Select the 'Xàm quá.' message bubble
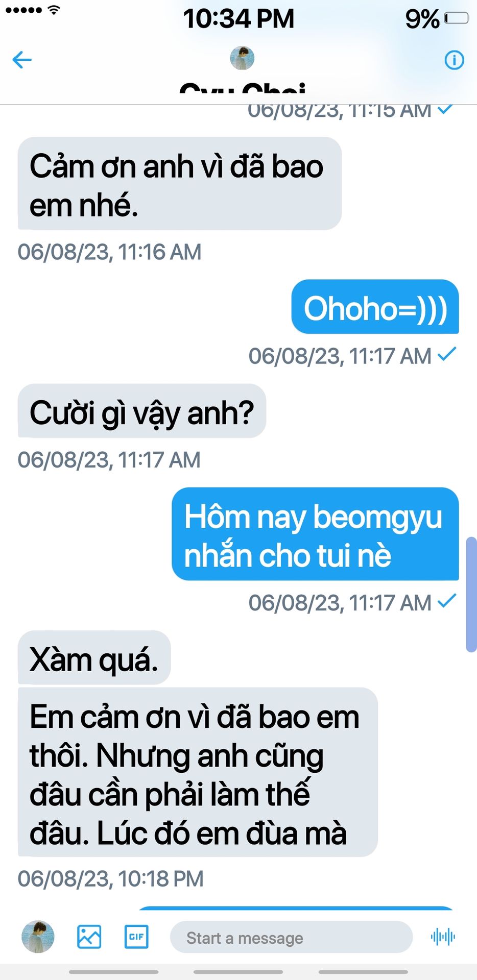The width and height of the screenshot is (477, 980). click(x=94, y=657)
